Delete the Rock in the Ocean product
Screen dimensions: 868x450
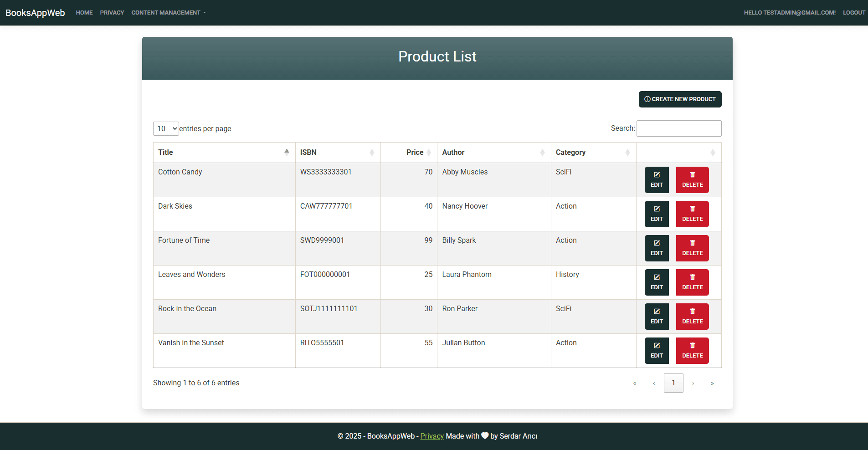tap(692, 317)
